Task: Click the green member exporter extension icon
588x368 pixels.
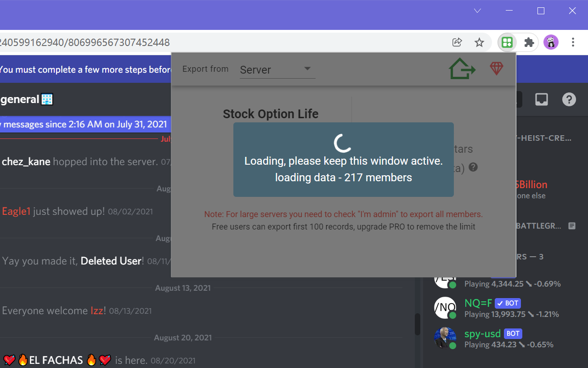Action: pyautogui.click(x=507, y=42)
